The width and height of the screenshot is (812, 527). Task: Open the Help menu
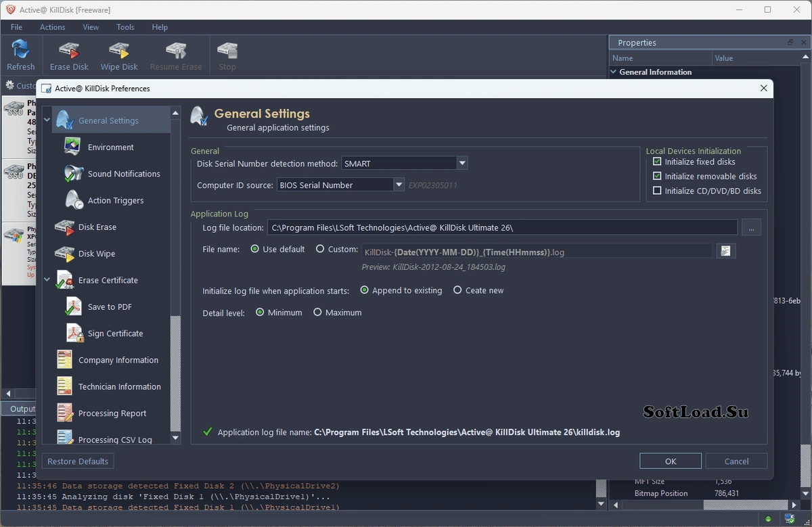160,27
